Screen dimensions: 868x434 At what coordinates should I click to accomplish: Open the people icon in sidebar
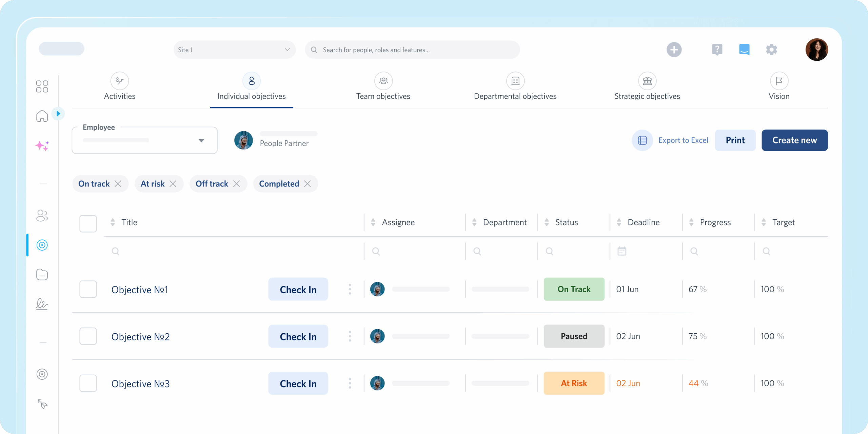point(42,215)
